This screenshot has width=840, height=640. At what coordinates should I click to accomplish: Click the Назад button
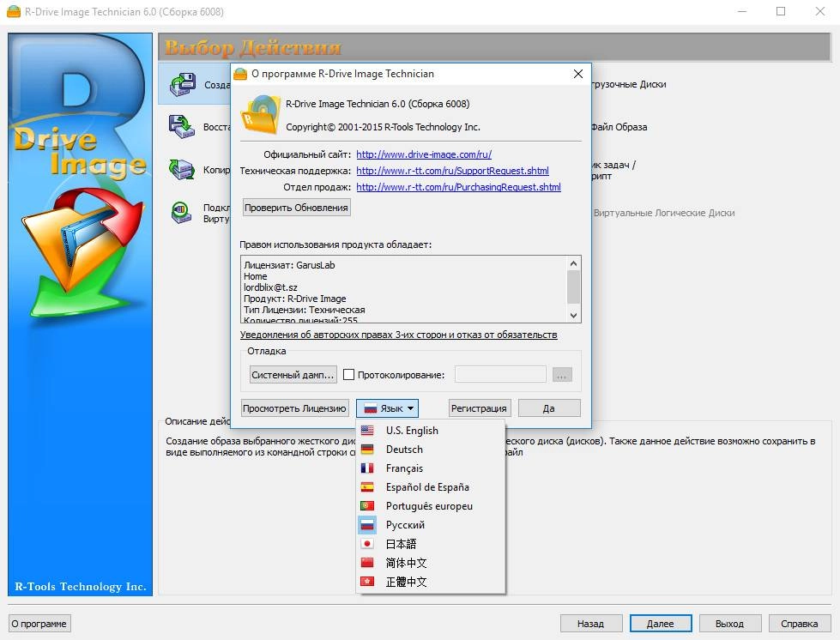click(x=591, y=624)
